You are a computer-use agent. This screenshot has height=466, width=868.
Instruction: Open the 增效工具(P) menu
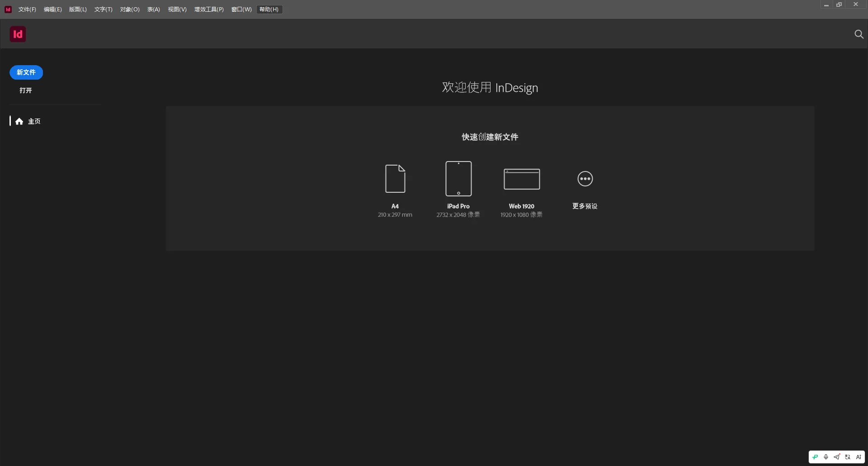tap(209, 10)
